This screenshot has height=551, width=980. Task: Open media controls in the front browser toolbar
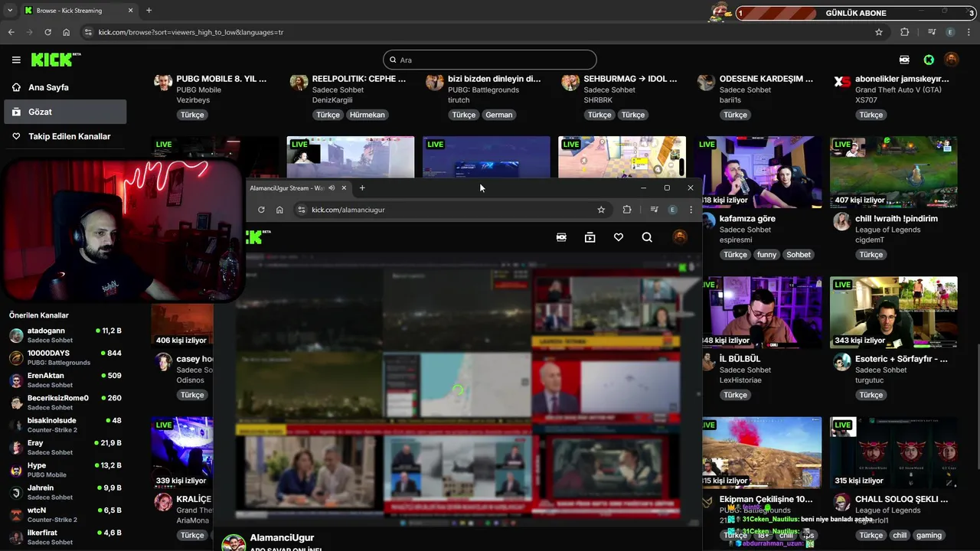pos(654,210)
